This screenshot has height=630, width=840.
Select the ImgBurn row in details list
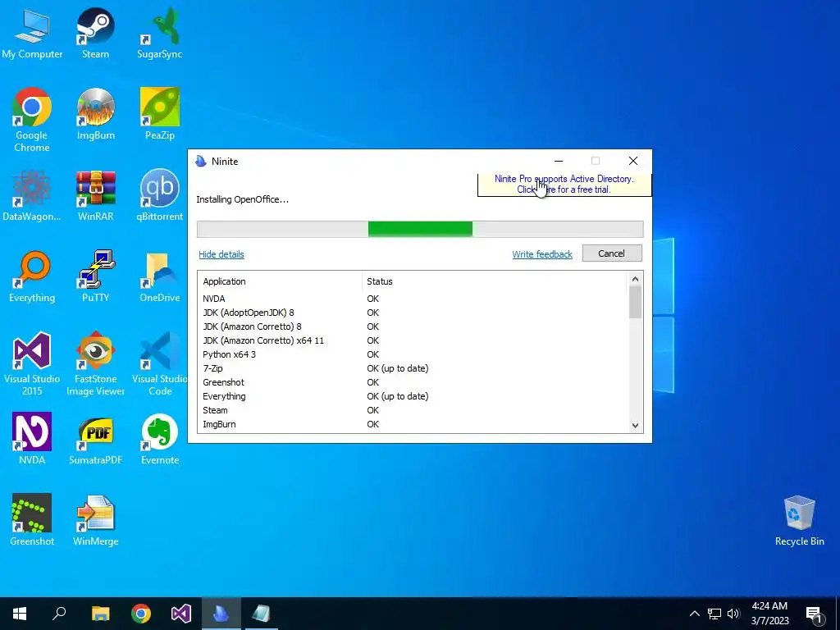(x=413, y=424)
